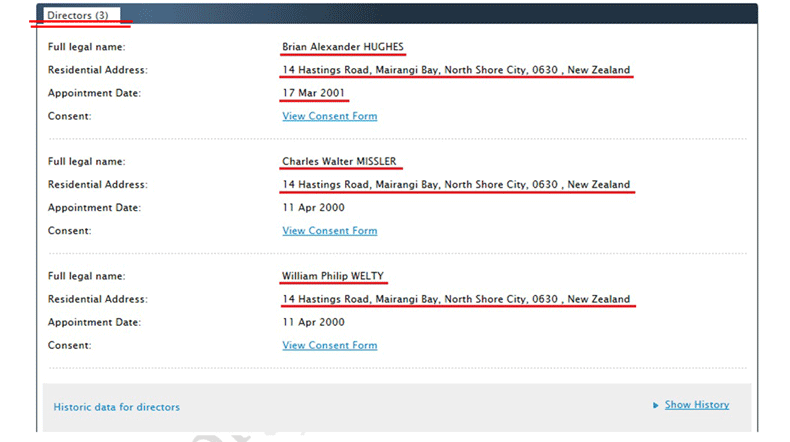Click William Philip WELTY's 11 Apr 2000 date
The image size is (790, 442).
point(313,322)
